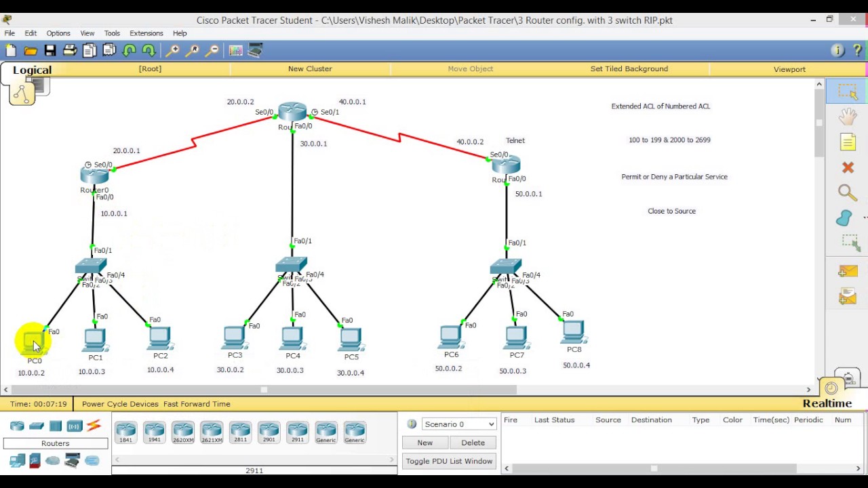
Task: Click the Delete scenario button
Action: pyautogui.click(x=473, y=443)
